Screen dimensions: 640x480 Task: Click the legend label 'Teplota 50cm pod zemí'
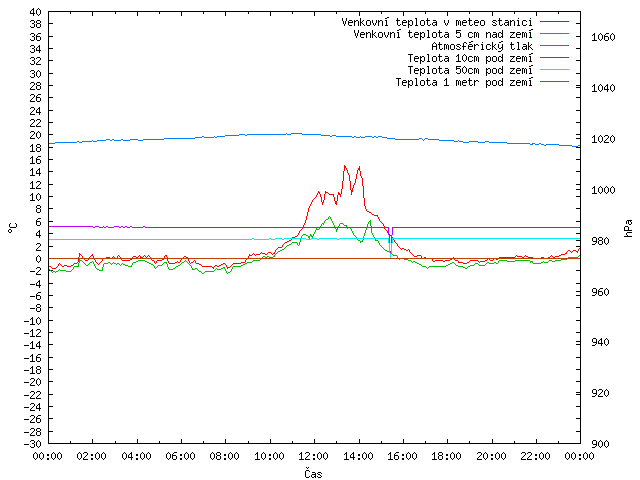[470, 70]
